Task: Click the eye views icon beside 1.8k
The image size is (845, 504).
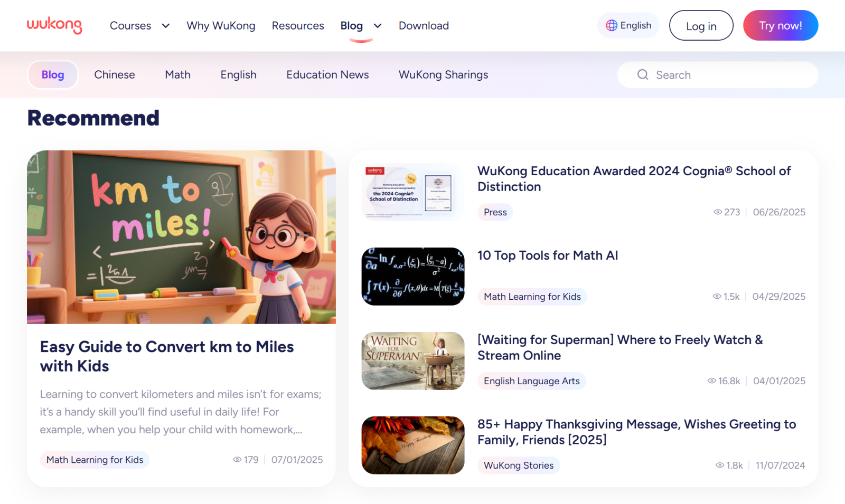Action: [x=719, y=465]
